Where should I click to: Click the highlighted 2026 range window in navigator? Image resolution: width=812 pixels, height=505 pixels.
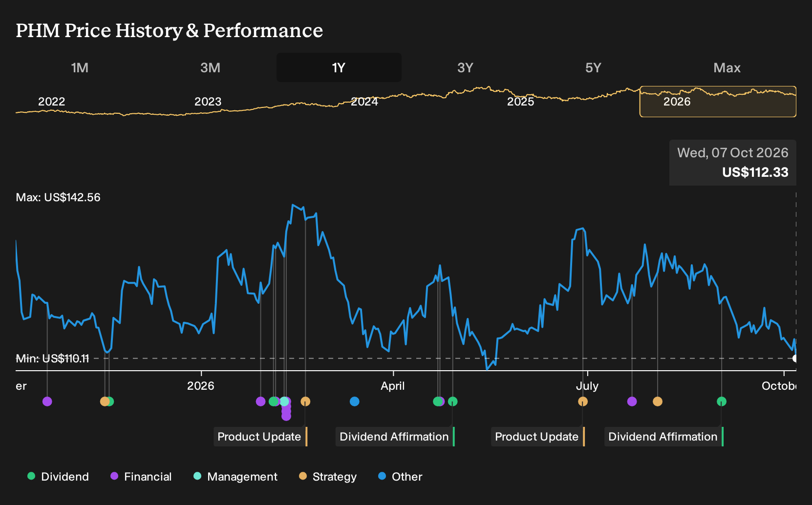pos(718,102)
